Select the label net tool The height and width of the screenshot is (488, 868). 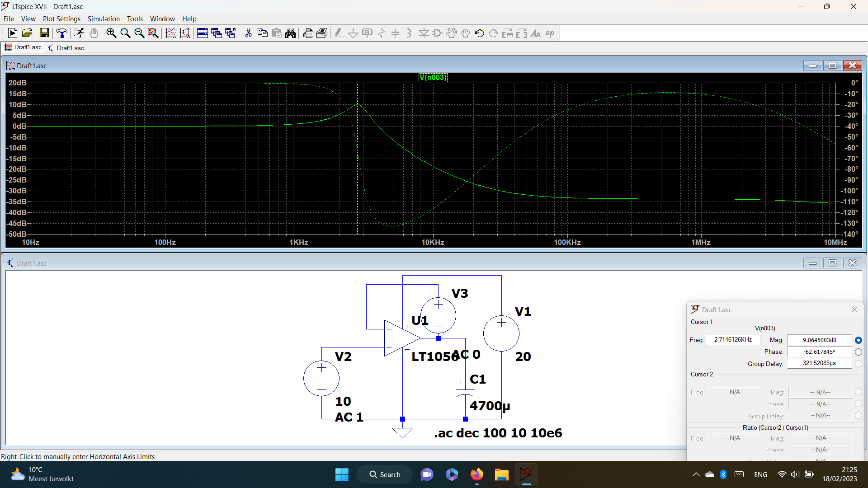(368, 33)
